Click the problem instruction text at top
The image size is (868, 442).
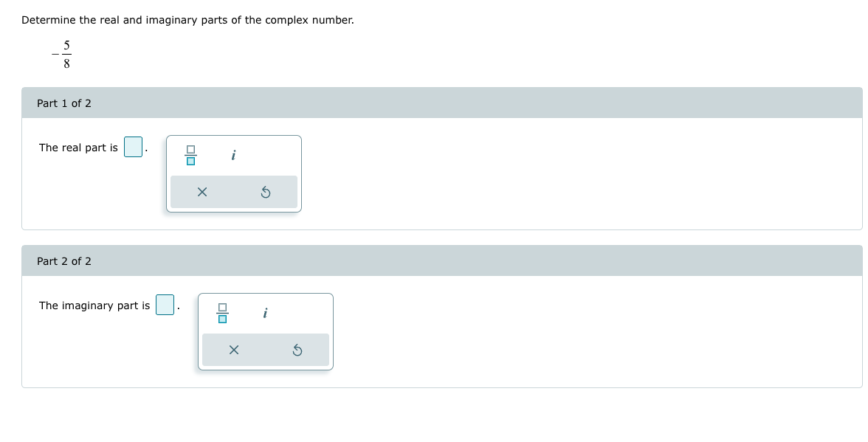pos(188,20)
